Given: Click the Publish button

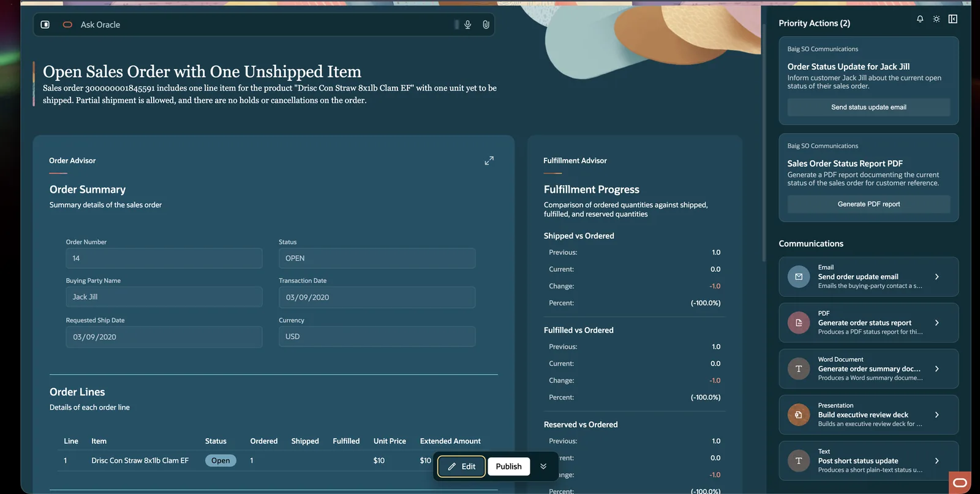Looking at the screenshot, I should pyautogui.click(x=509, y=466).
